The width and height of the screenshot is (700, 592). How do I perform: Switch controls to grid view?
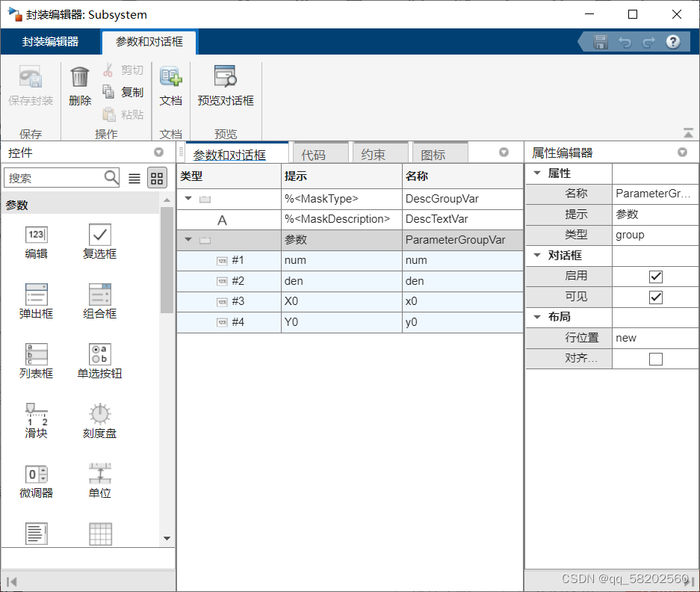(157, 178)
